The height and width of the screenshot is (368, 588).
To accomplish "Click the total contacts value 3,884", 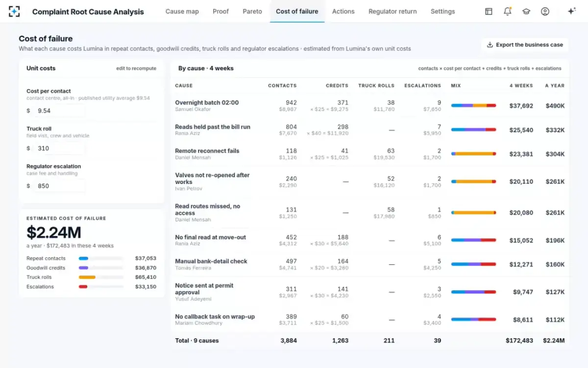I will (x=288, y=341).
